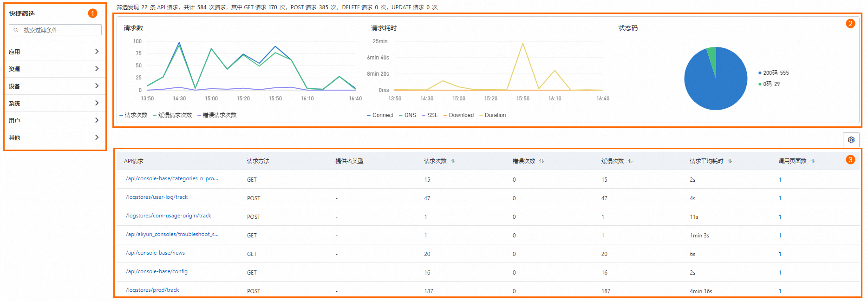Expand the 资源 filter section

tap(54, 69)
